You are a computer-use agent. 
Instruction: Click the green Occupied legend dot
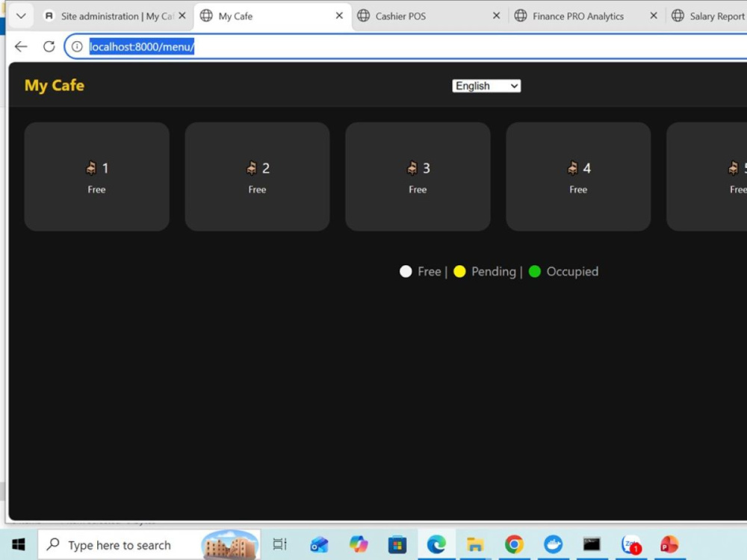click(535, 272)
